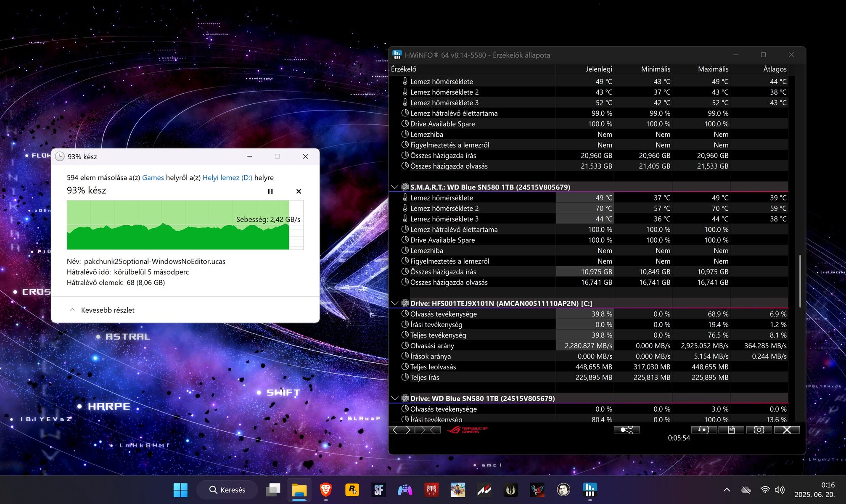Collapse the Drive HFS001TEJ9X101N [C:] section
The height and width of the screenshot is (504, 846).
[x=394, y=303]
